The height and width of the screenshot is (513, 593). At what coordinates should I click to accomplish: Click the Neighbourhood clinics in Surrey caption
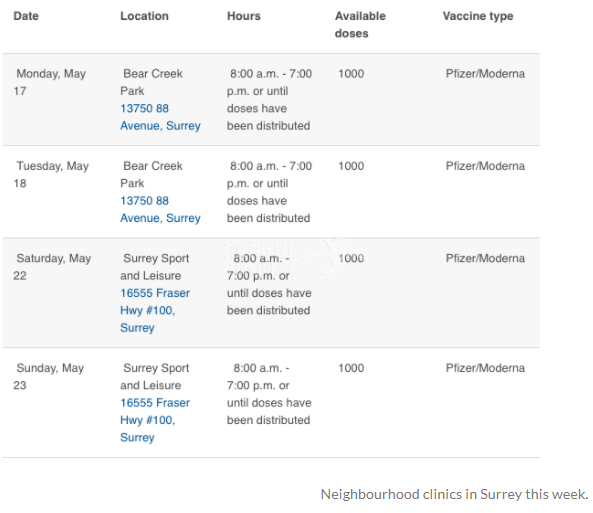(455, 494)
